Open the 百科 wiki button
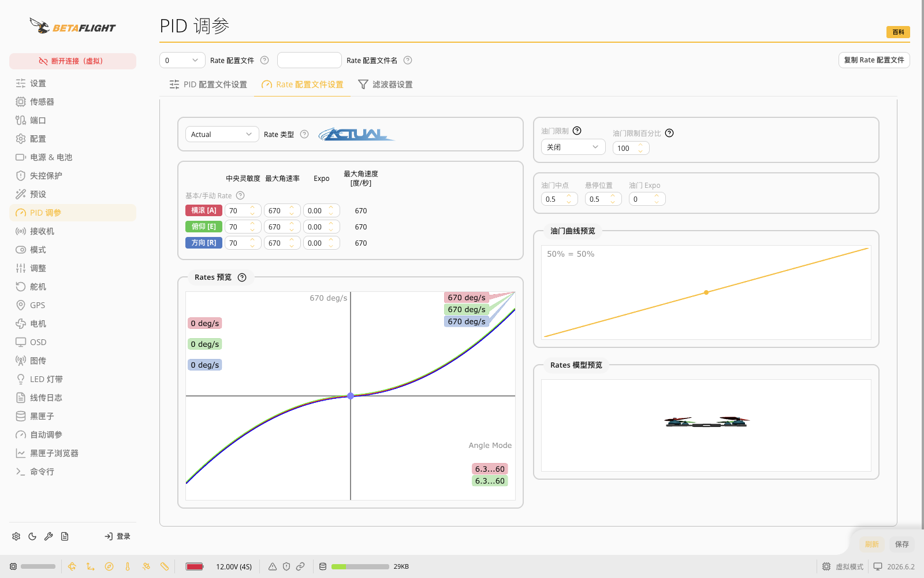This screenshot has width=924, height=578. pos(898,32)
